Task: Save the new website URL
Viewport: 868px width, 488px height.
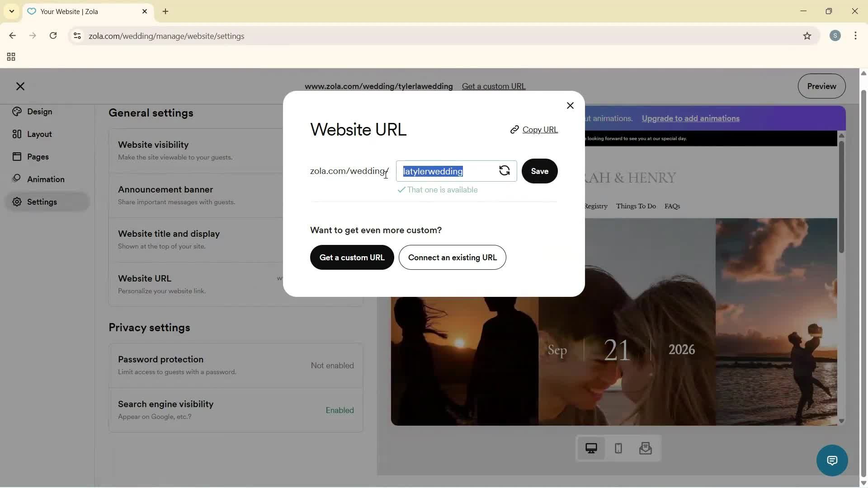Action: 539,171
